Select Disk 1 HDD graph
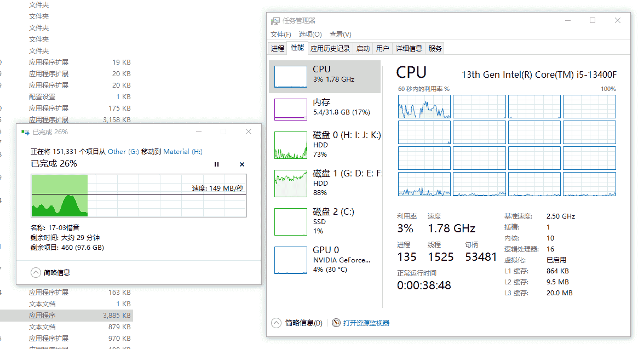The height and width of the screenshot is (349, 644). [x=291, y=183]
